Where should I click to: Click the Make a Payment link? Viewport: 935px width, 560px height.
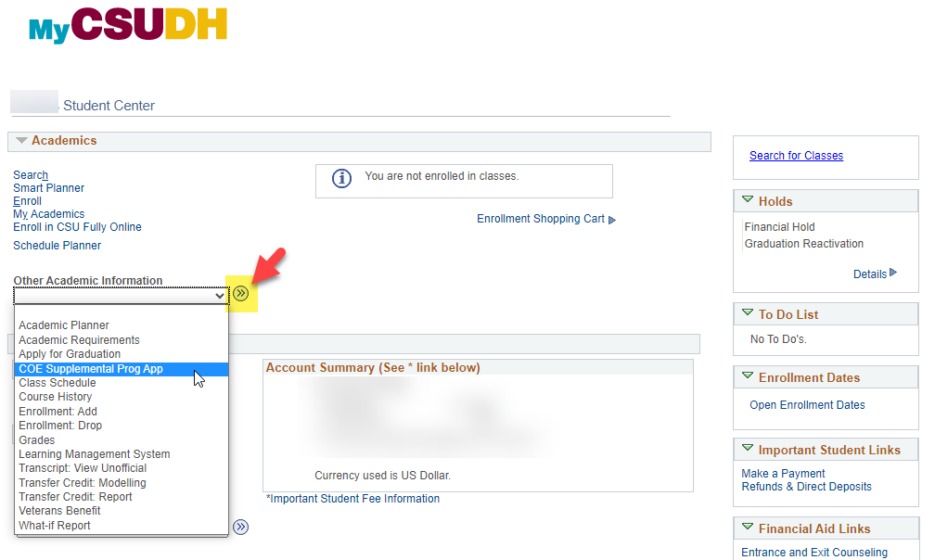pyautogui.click(x=783, y=474)
